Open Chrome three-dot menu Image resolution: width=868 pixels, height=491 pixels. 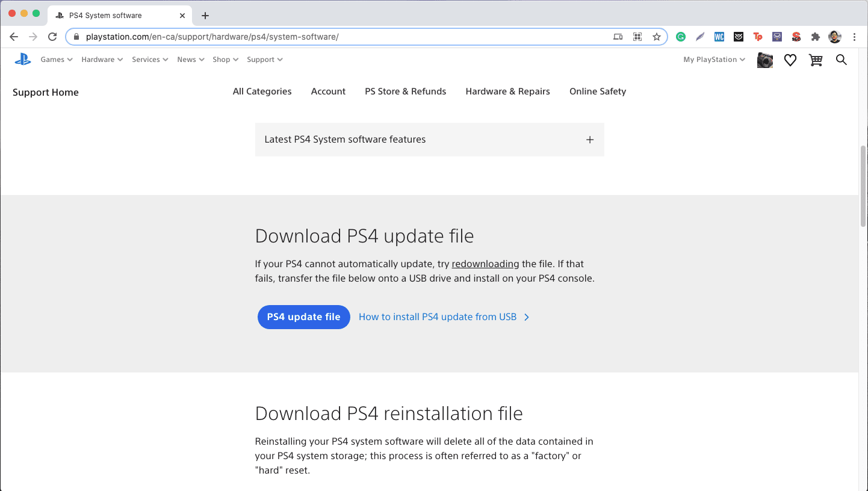point(855,37)
